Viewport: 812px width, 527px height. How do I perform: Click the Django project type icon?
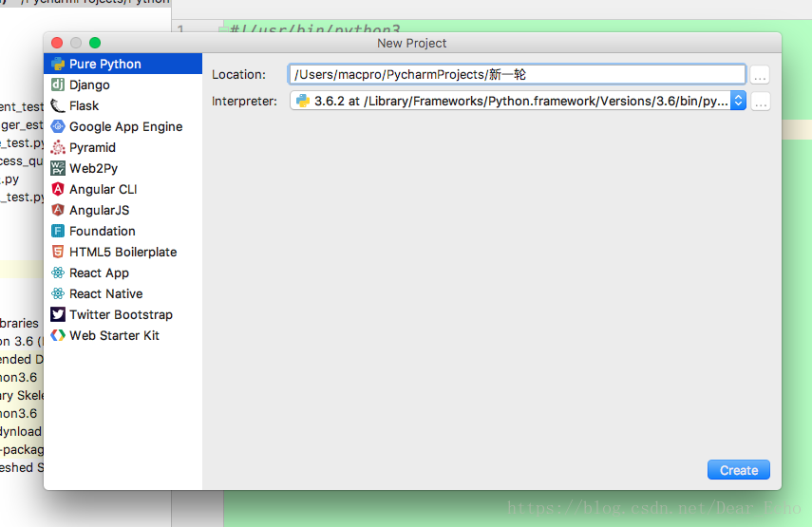click(x=58, y=85)
